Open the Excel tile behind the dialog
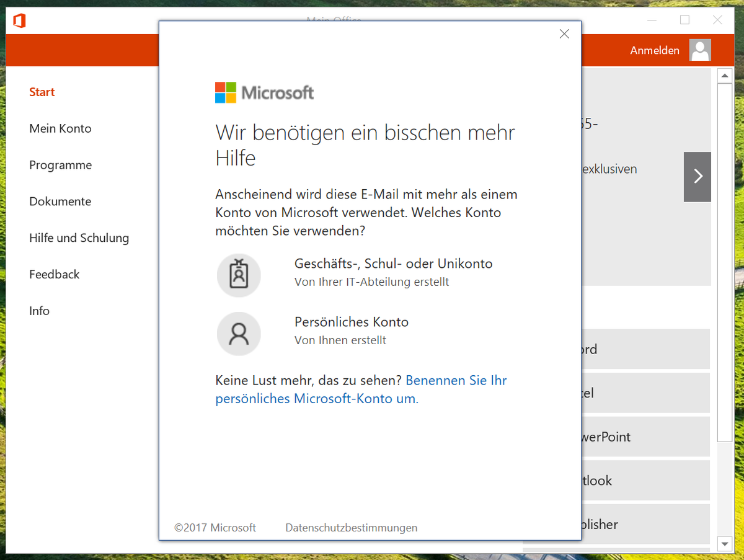This screenshot has width=744, height=560. click(645, 393)
